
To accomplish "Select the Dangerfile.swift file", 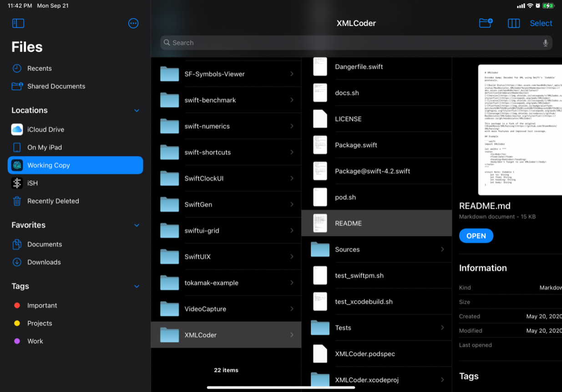I will pyautogui.click(x=377, y=67).
